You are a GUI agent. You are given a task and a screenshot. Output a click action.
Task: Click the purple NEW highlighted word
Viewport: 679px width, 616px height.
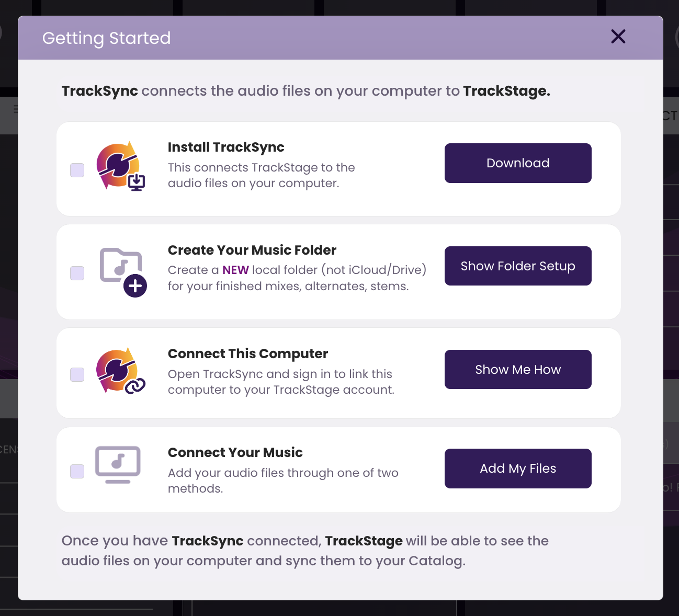235,270
